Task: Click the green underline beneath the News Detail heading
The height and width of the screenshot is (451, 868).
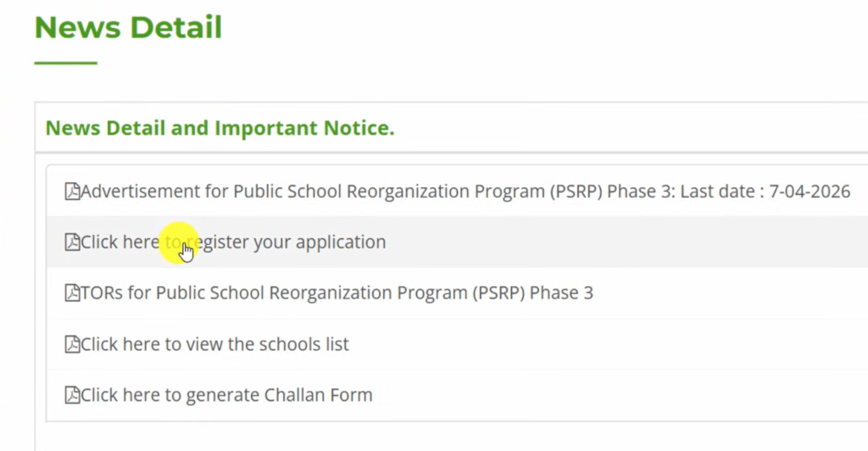Action: coord(66,63)
